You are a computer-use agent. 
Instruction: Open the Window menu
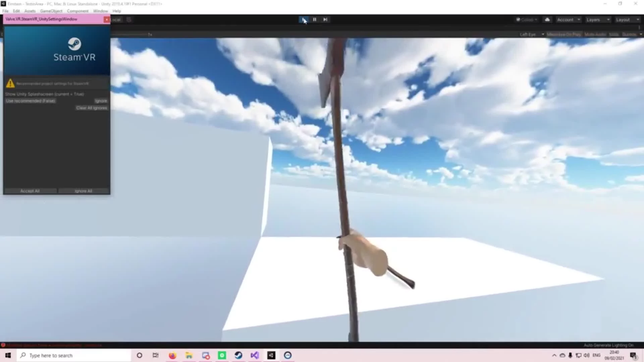[x=100, y=11]
